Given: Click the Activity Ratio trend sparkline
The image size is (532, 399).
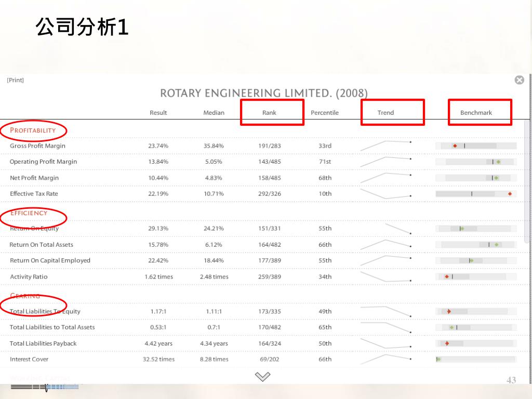Looking at the screenshot, I should (386, 276).
